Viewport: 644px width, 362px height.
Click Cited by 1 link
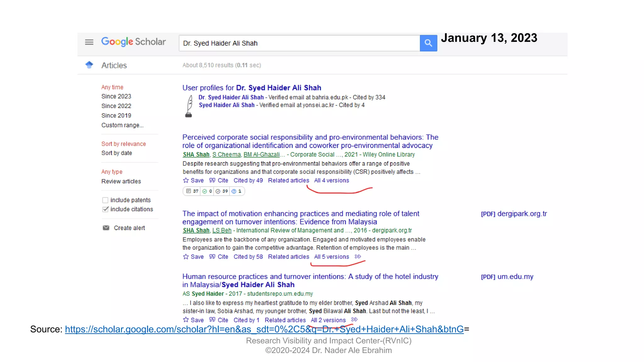(247, 320)
